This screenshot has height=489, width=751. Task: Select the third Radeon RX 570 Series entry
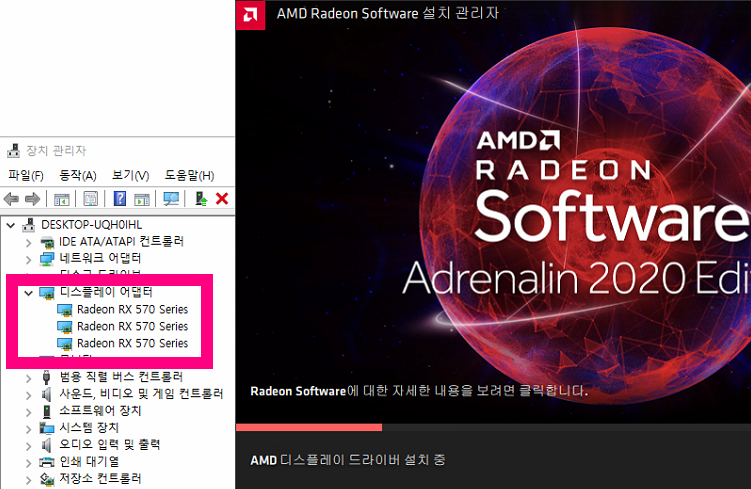pyautogui.click(x=132, y=343)
